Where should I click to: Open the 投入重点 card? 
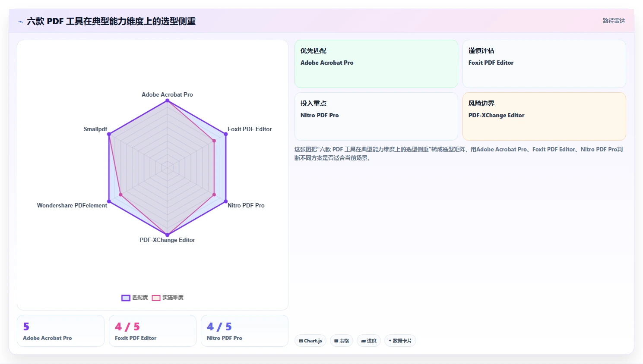coord(376,116)
